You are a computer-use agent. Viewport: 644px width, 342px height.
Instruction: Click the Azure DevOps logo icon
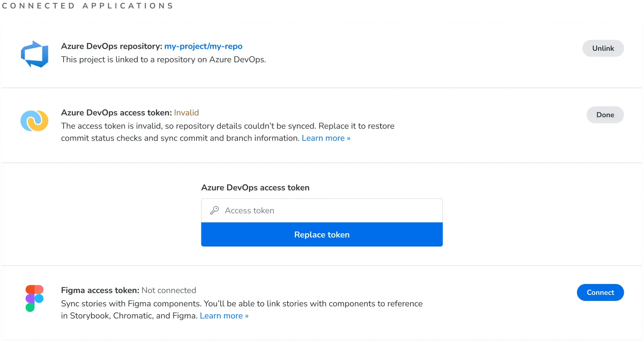tap(35, 54)
